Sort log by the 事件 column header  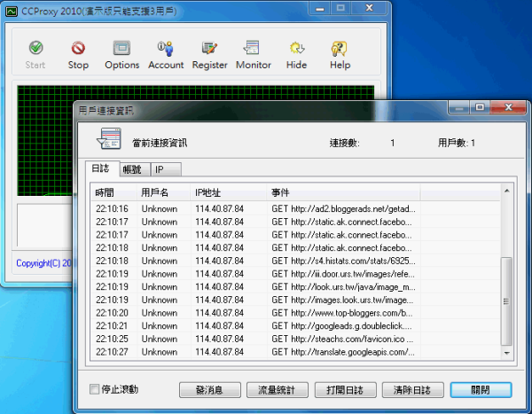click(343, 192)
